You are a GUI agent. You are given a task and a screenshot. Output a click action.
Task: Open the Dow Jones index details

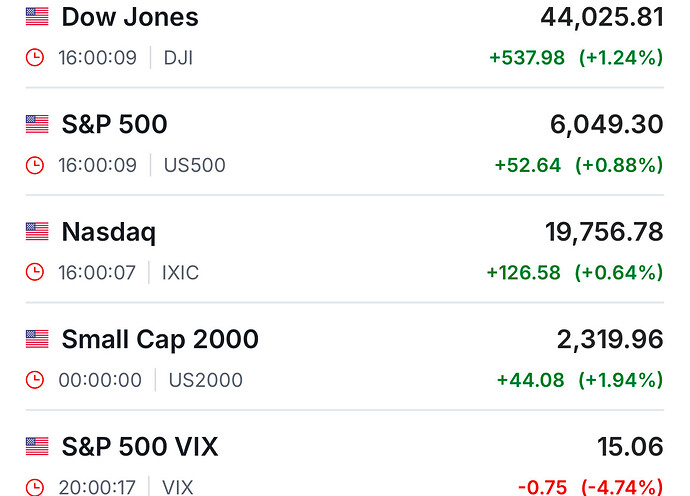130,17
